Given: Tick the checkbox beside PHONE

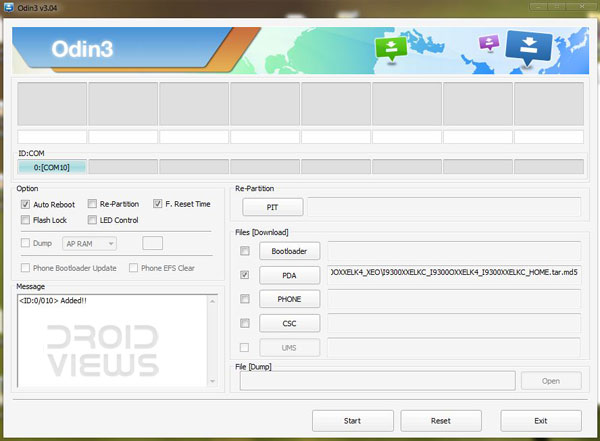Looking at the screenshot, I should (x=245, y=299).
